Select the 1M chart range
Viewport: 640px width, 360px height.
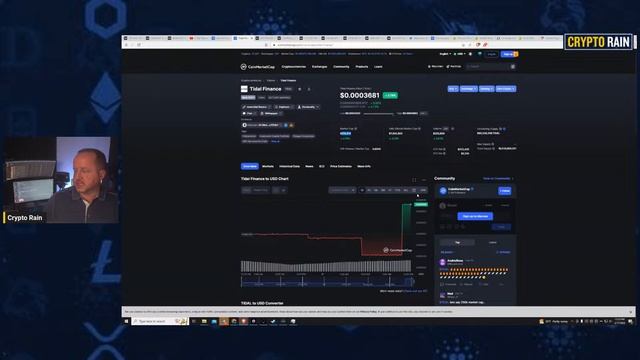pos(376,190)
